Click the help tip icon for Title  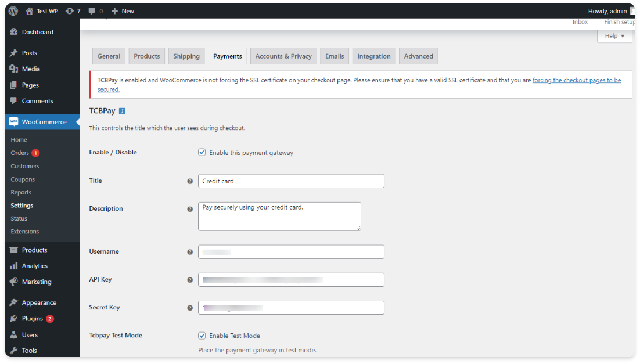click(x=190, y=181)
